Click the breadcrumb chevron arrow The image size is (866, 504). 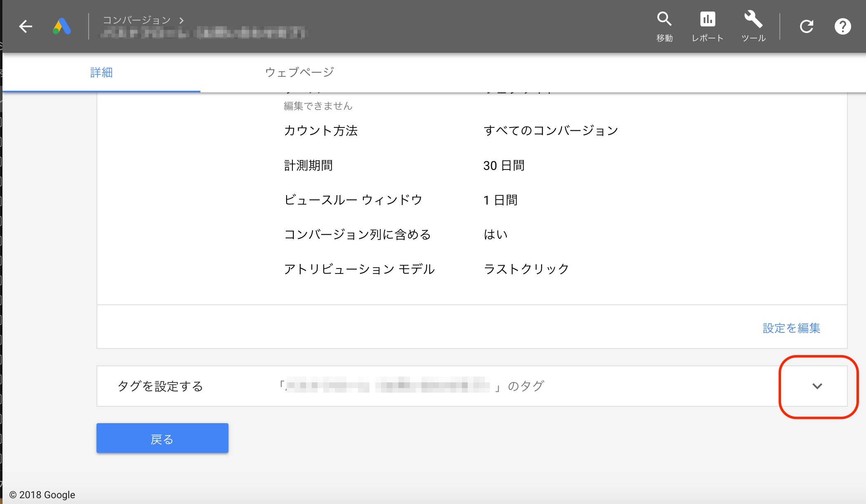pyautogui.click(x=181, y=20)
